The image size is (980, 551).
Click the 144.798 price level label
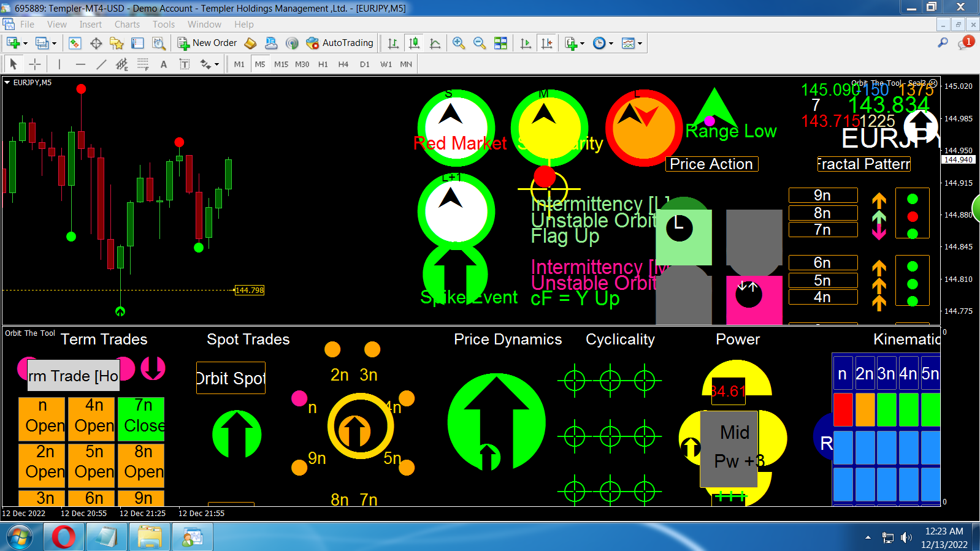coord(250,291)
